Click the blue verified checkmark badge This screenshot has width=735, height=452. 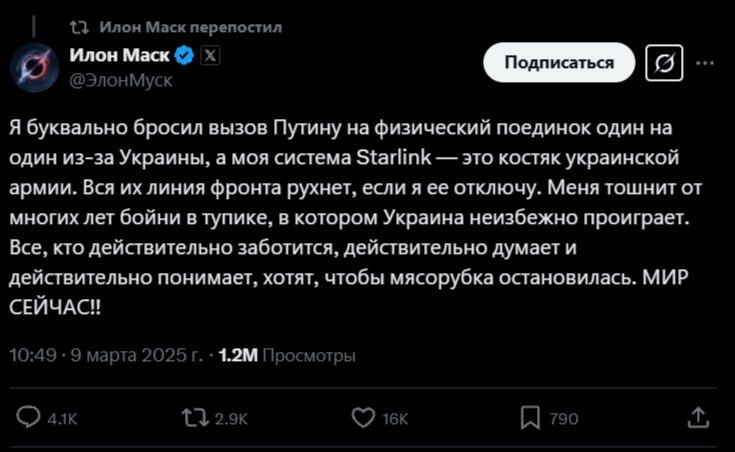click(x=184, y=56)
